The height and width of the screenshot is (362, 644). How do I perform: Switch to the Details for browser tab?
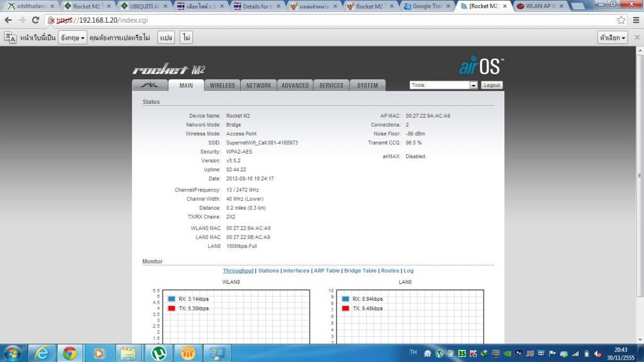(257, 6)
